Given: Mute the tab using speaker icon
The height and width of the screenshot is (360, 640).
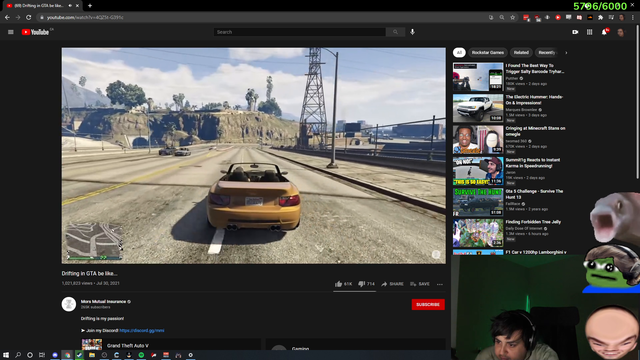Looking at the screenshot, I should point(70,6).
